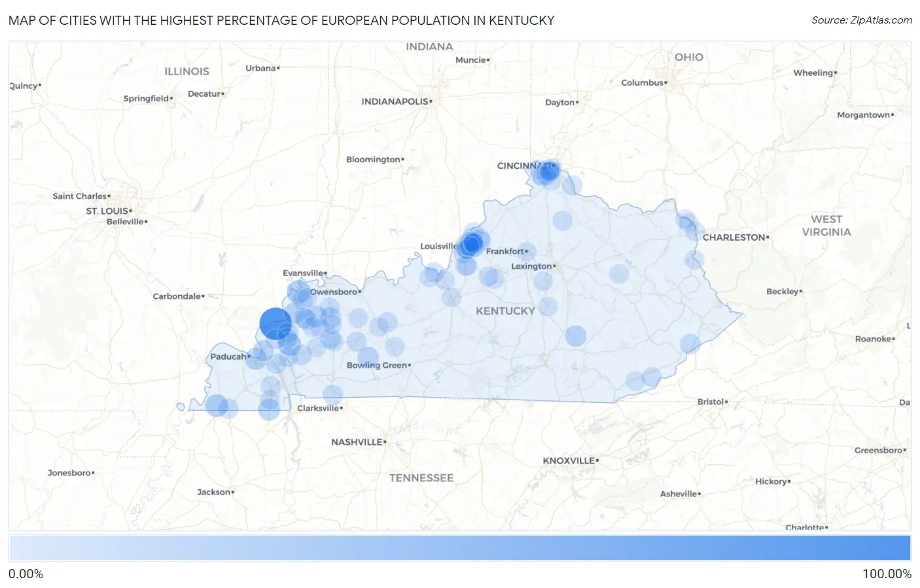Viewport: 920px width, 588px height.
Task: Click the color gradient legend bar
Action: click(459, 548)
